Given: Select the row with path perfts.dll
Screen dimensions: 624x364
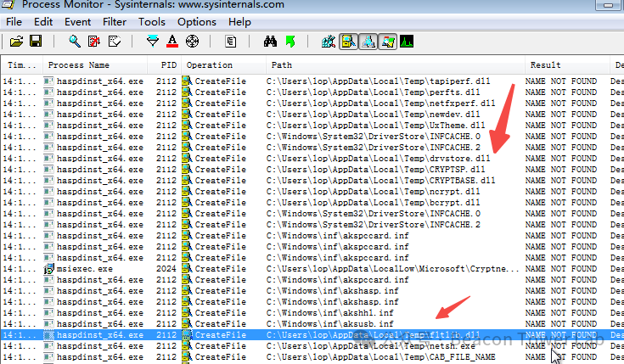Looking at the screenshot, I should click(312, 92).
